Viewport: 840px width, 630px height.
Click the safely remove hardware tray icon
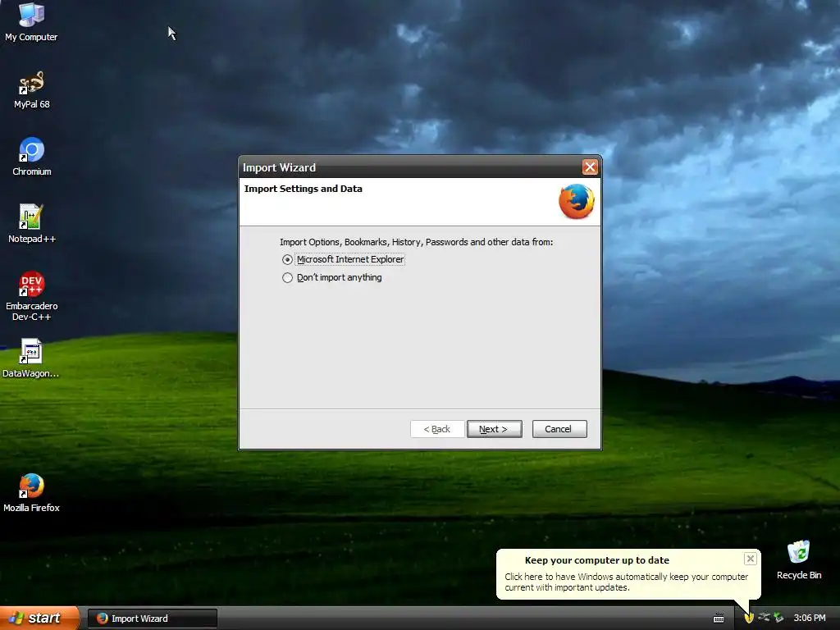tap(778, 618)
